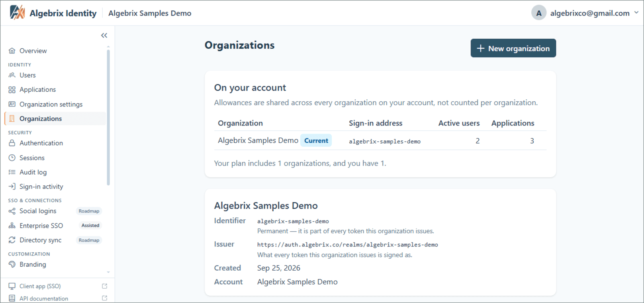Click the Enterprise SSO hierarchy icon

tap(12, 226)
